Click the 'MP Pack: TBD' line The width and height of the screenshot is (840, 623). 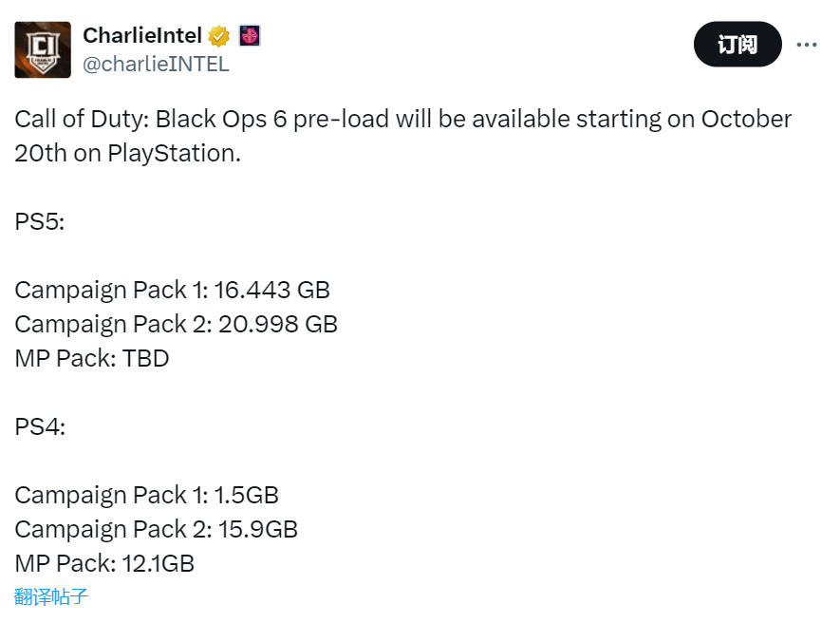(92, 359)
